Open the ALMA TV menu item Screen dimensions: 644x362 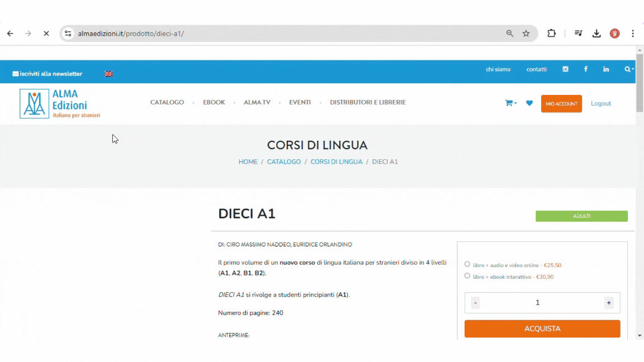[257, 102]
